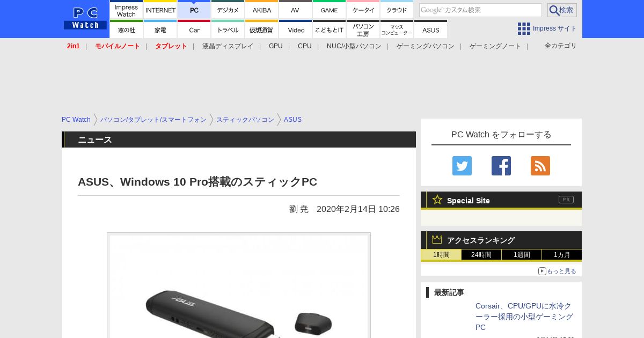
Task: Open the INTERNET site tab
Action: click(160, 10)
